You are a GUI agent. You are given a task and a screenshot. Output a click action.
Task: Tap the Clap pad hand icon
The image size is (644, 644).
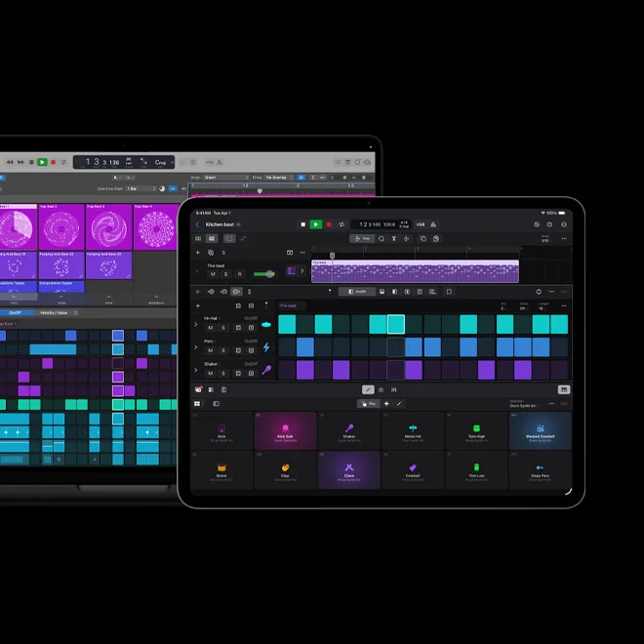click(286, 467)
